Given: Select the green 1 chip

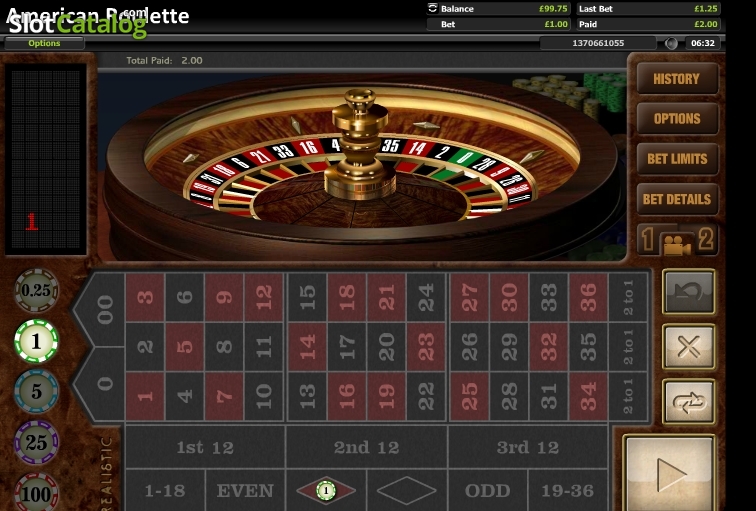Looking at the screenshot, I should pos(36,341).
